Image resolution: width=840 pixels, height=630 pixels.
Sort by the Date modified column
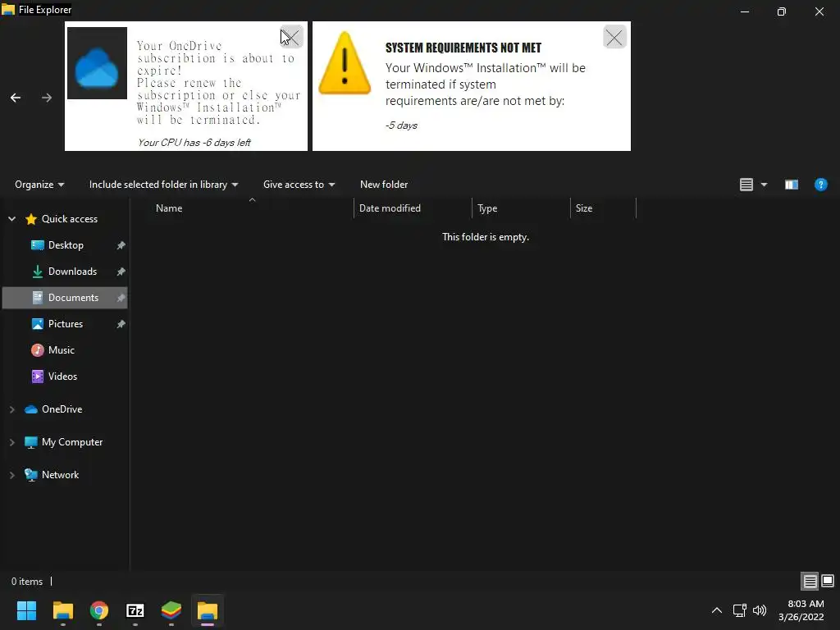click(x=390, y=208)
